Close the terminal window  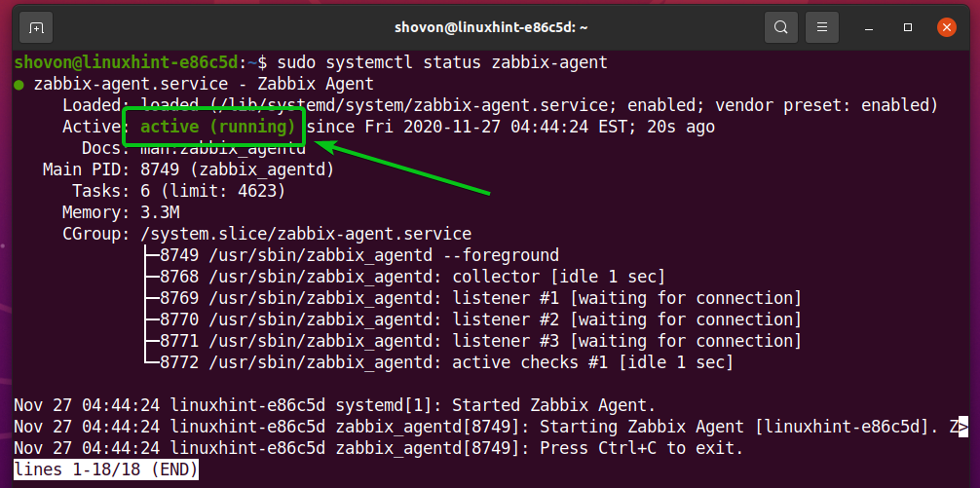[x=947, y=27]
